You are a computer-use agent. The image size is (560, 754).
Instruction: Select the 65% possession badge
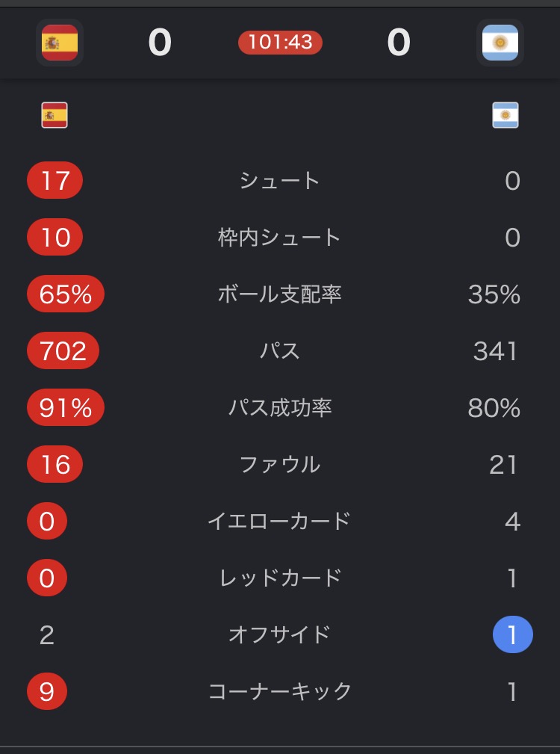tap(65, 294)
